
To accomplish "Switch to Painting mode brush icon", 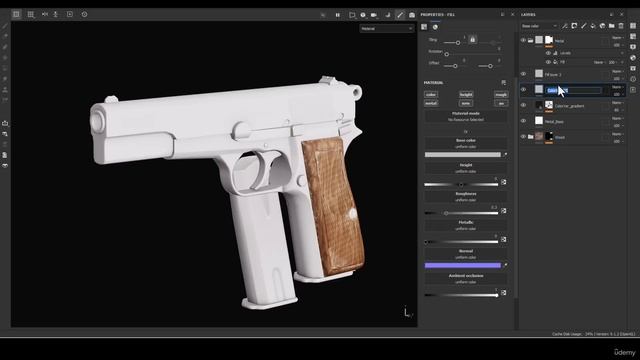I will click(400, 15).
